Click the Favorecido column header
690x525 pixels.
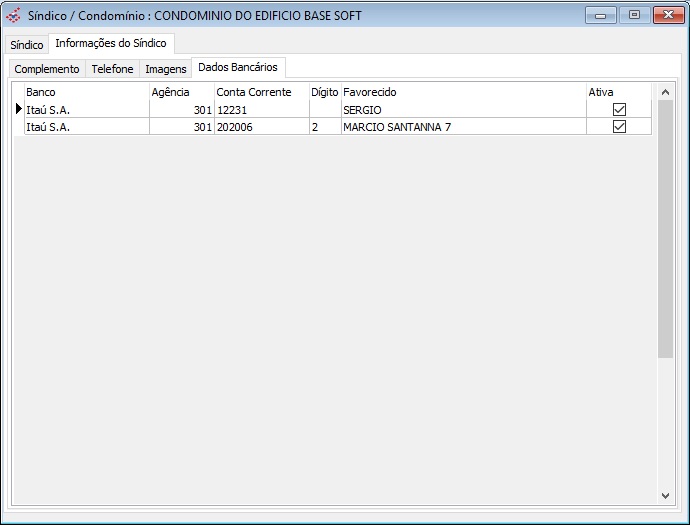(x=463, y=92)
